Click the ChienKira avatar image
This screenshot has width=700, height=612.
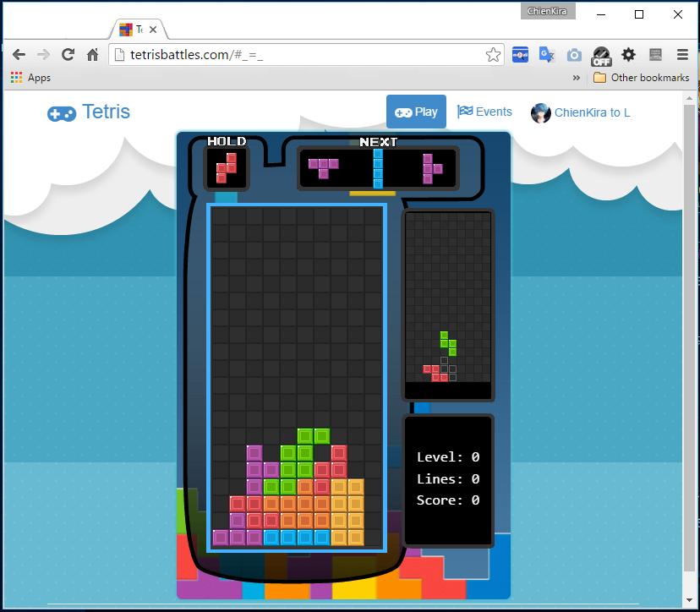click(540, 113)
